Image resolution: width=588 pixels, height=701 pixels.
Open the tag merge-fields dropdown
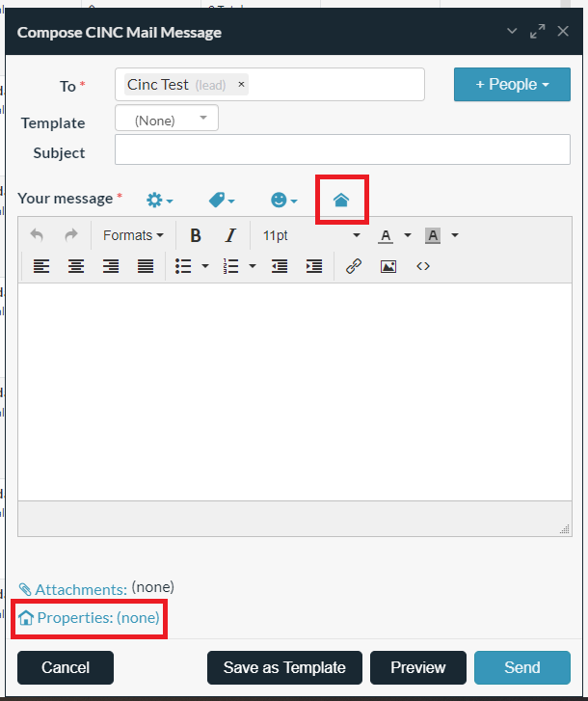pos(222,200)
